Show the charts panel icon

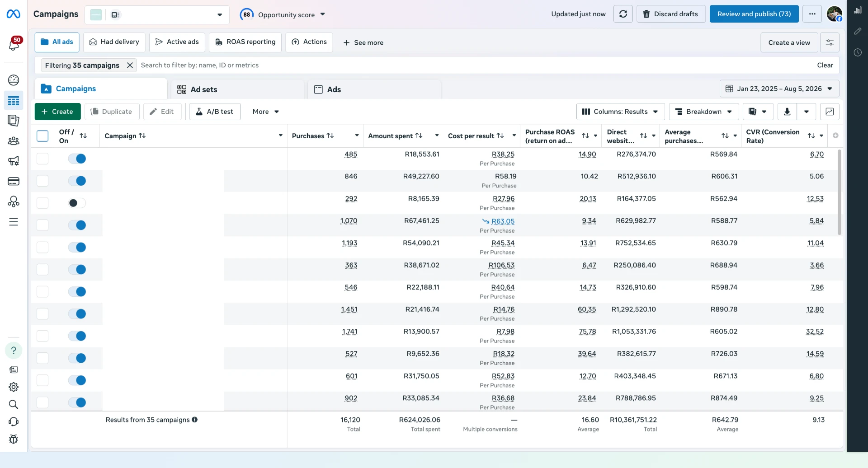click(858, 10)
